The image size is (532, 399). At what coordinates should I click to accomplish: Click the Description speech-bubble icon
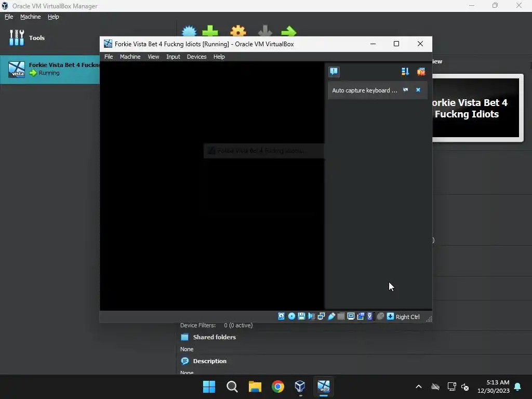click(184, 361)
